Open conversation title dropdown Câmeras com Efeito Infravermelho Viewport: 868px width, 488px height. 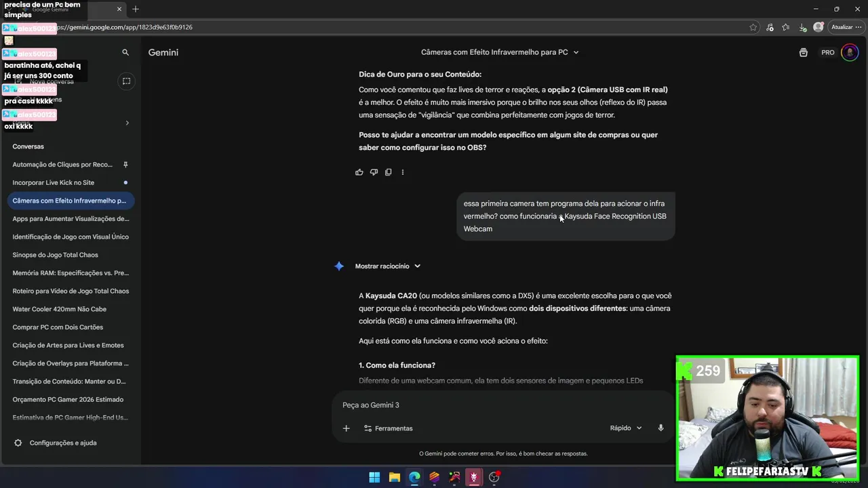tap(500, 52)
